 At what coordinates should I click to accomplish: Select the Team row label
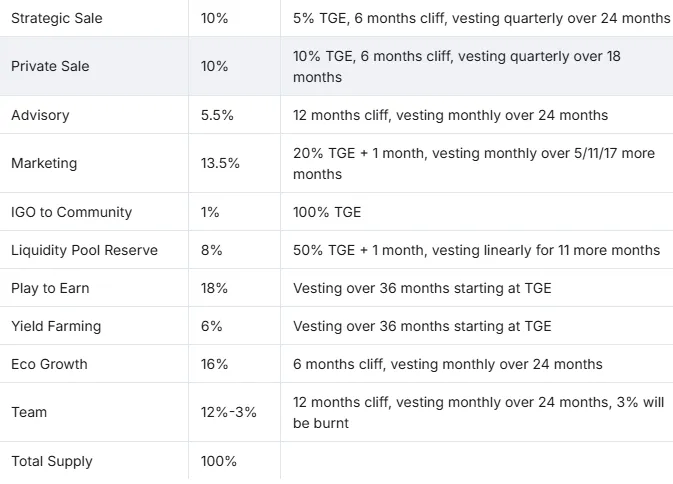pyautogui.click(x=29, y=412)
